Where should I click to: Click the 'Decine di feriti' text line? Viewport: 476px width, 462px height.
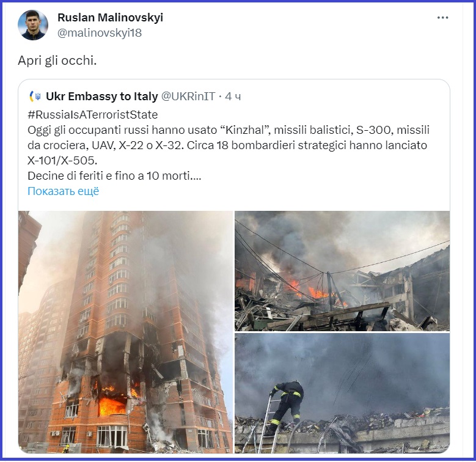(114, 176)
